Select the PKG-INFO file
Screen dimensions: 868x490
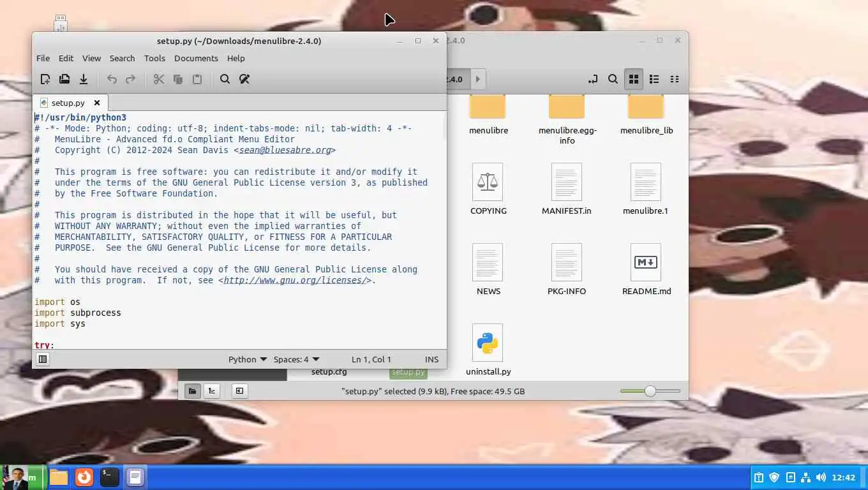tap(567, 269)
